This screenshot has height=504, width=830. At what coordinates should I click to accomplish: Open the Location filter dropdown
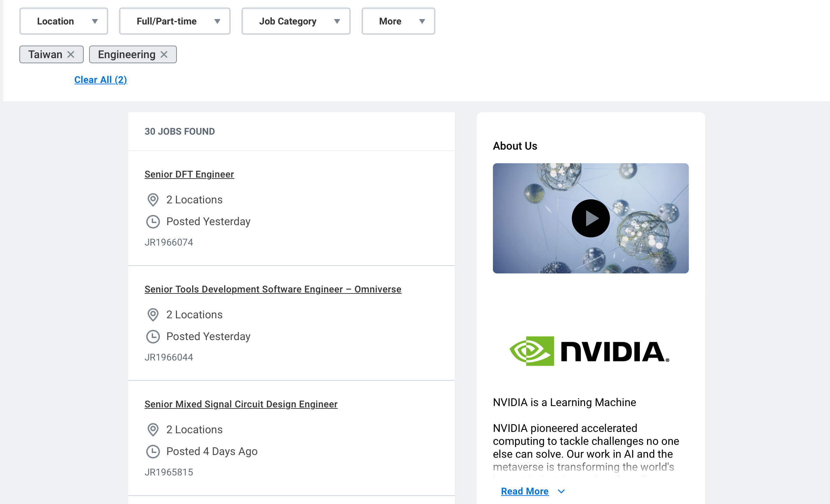64,21
